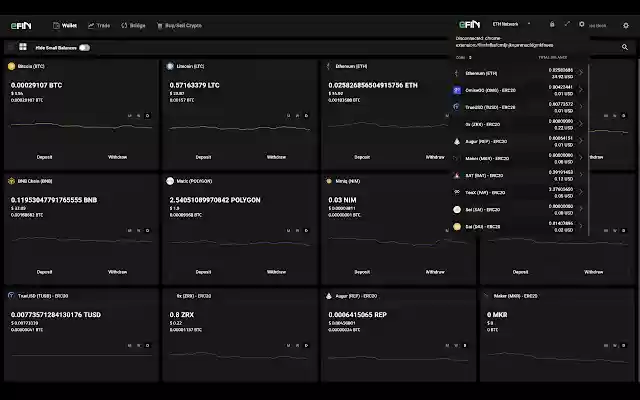Click the 0.00029107 BTC balance
Screen dimensions: 640x400
36,85
